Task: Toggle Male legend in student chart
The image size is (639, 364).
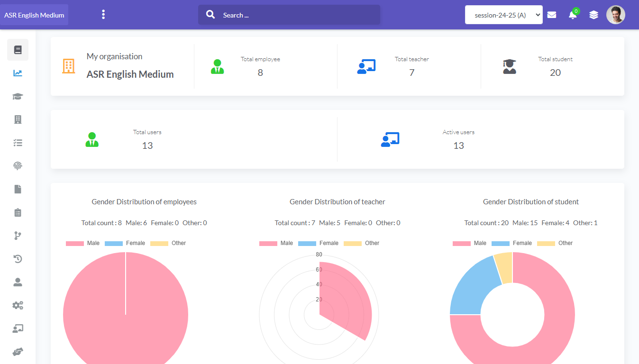Action: pos(470,243)
